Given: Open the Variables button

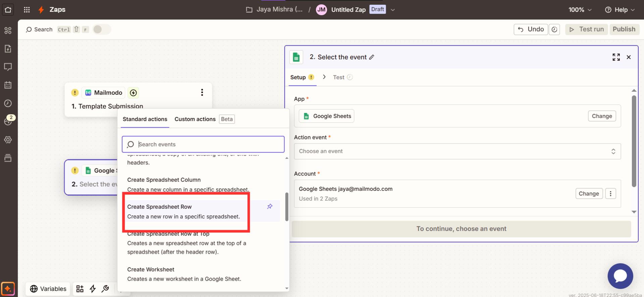Looking at the screenshot, I should click(x=48, y=289).
